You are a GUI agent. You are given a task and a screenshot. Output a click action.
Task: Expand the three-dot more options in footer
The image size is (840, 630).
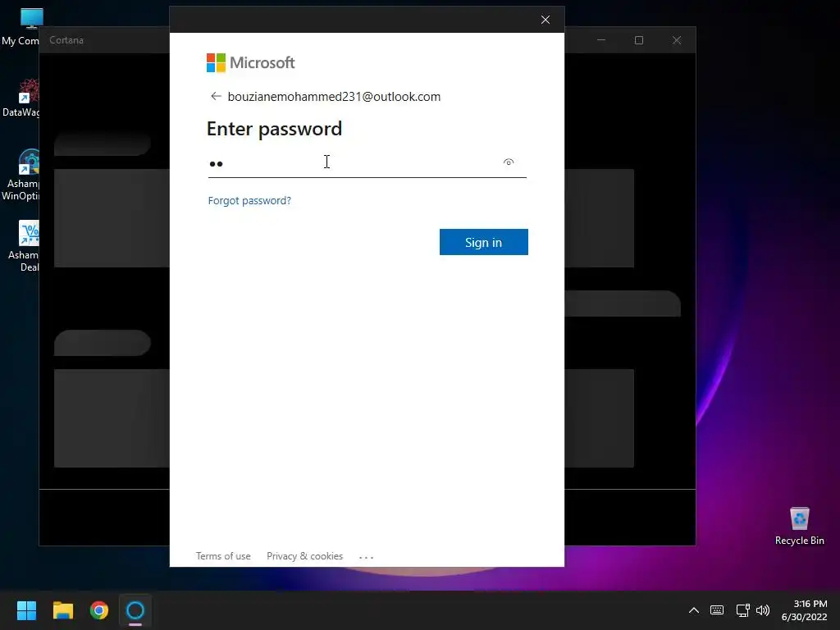pos(367,557)
